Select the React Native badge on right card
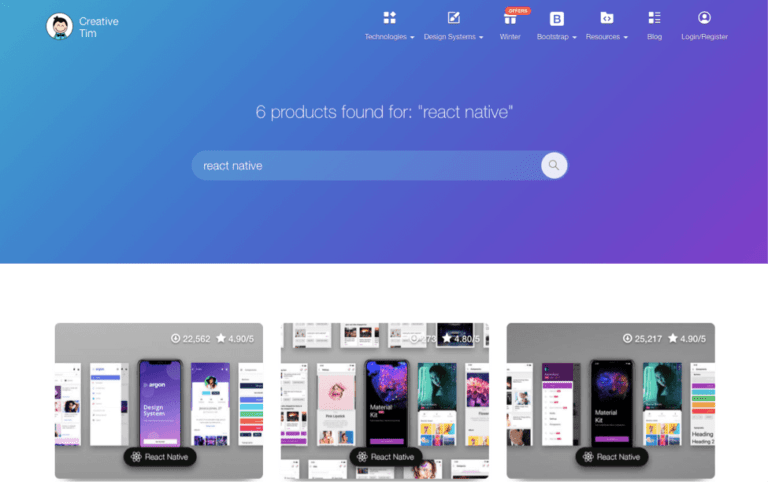This screenshot has width=768, height=482. [611, 457]
